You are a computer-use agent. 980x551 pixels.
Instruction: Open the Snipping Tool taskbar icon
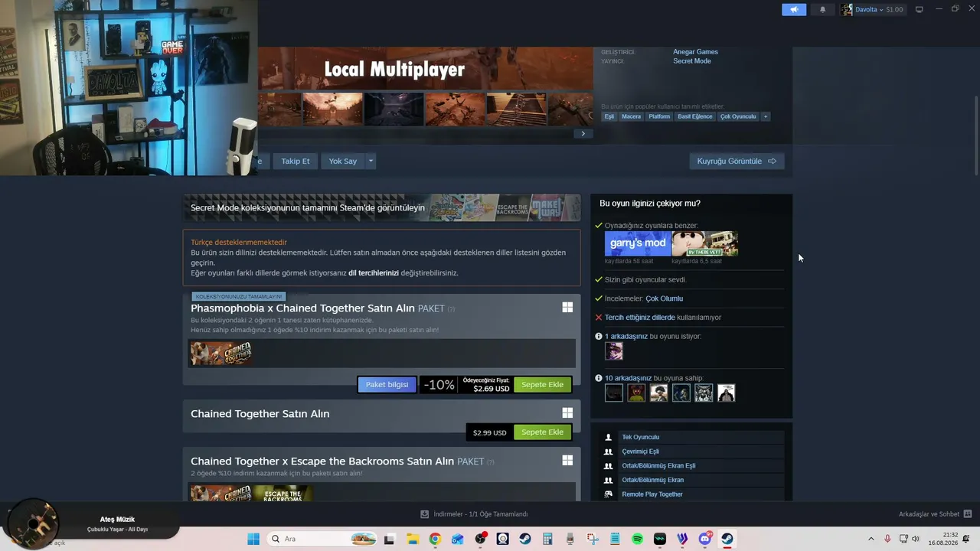tap(593, 539)
